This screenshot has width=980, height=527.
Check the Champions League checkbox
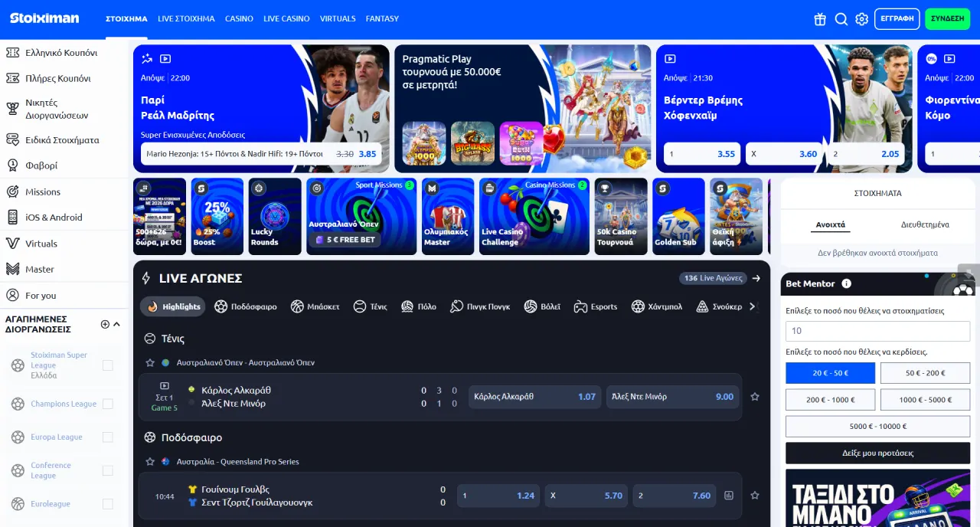[108, 404]
